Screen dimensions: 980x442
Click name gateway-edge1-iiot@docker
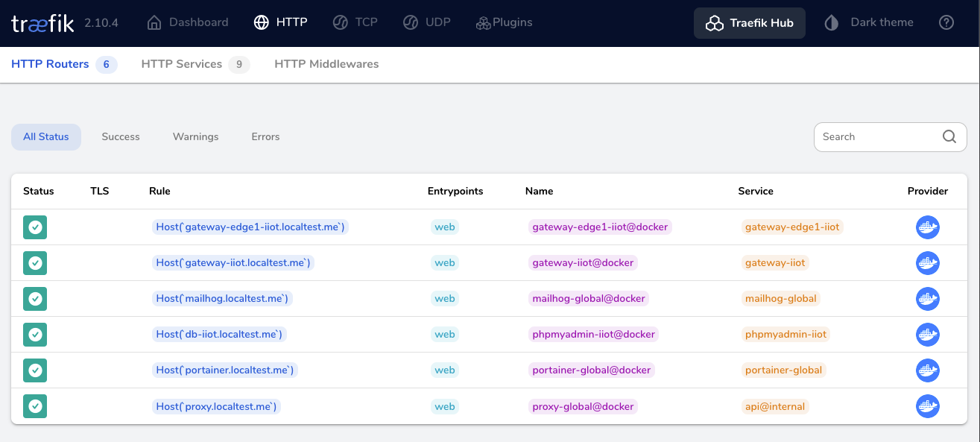tap(600, 227)
